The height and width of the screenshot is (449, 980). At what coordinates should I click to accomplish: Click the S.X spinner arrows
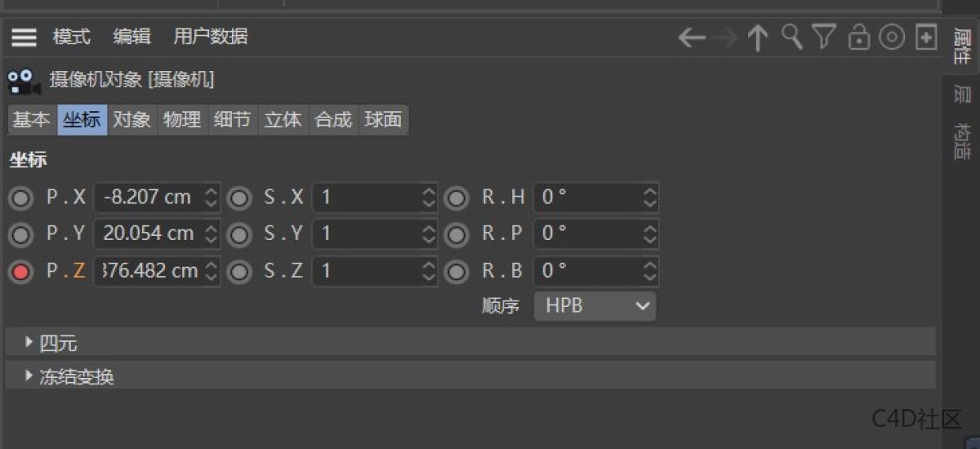pyautogui.click(x=430, y=198)
